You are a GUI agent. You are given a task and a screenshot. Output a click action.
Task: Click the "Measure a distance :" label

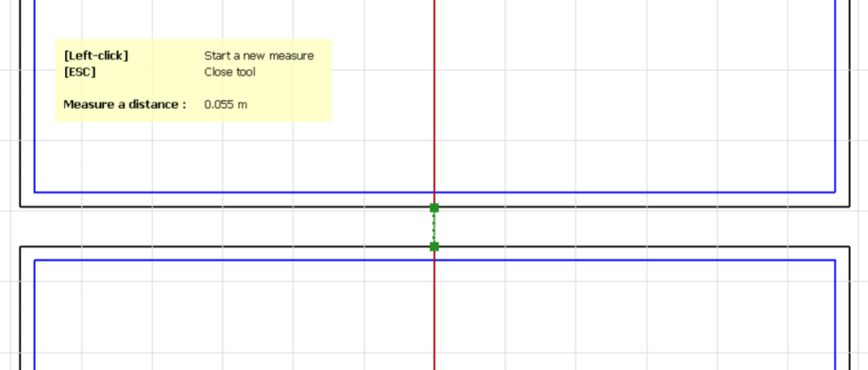coord(124,104)
